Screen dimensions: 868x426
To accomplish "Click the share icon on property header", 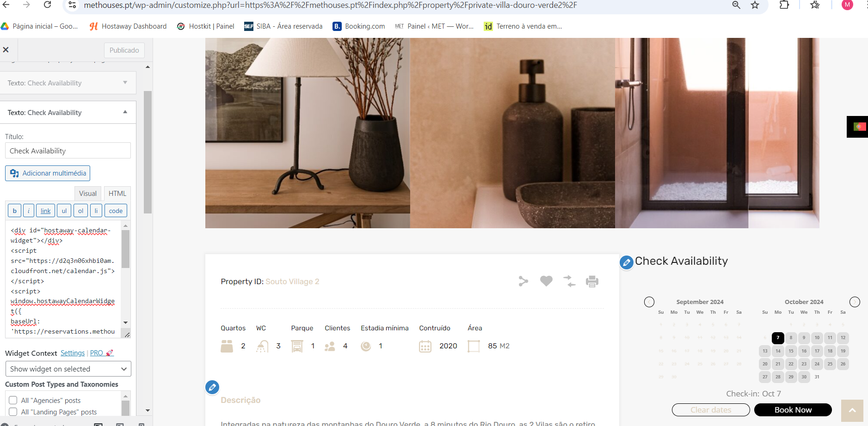I will pyautogui.click(x=523, y=281).
